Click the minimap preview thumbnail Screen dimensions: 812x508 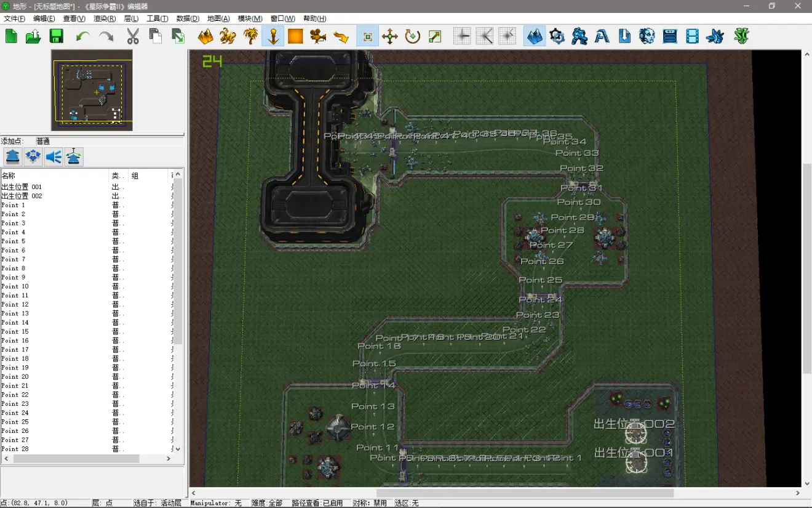click(x=92, y=90)
